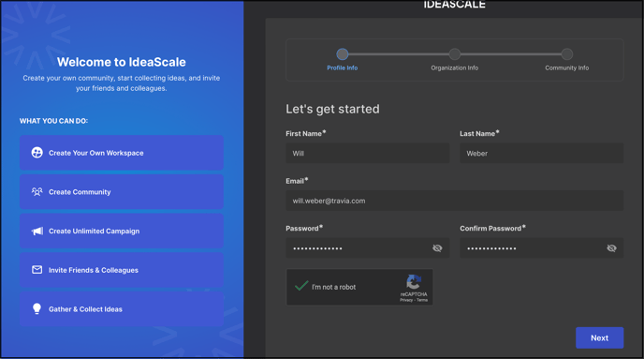Check the I'm not a robot checkbox
This screenshot has width=644, height=359.
click(301, 286)
